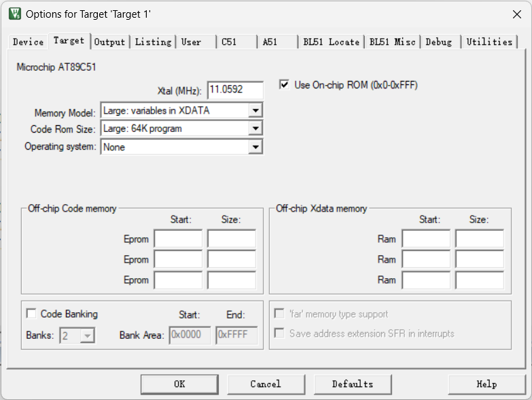This screenshot has width=532, height=400.
Task: Click first Eprom Size field
Action: (x=232, y=239)
